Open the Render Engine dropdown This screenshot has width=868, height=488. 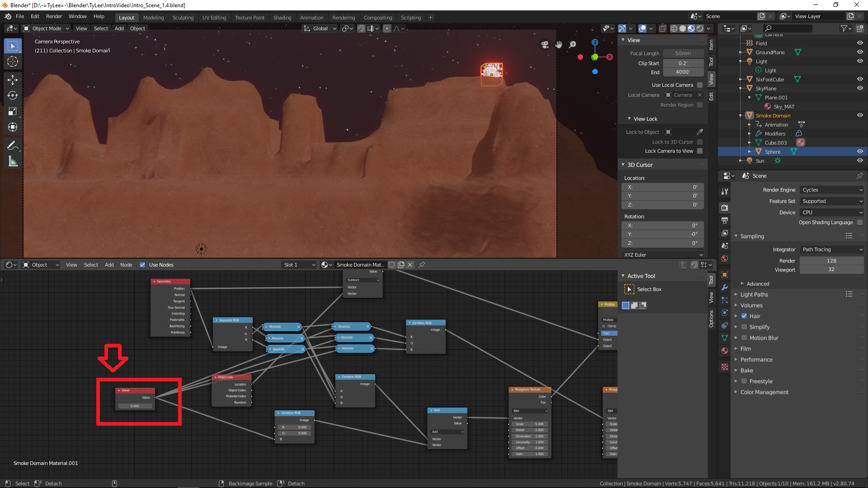point(832,190)
